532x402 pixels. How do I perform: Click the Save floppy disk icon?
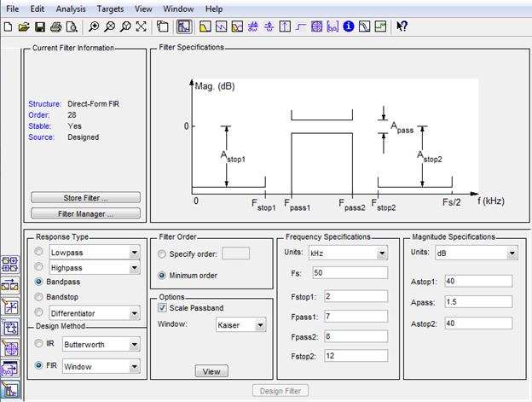[40, 26]
